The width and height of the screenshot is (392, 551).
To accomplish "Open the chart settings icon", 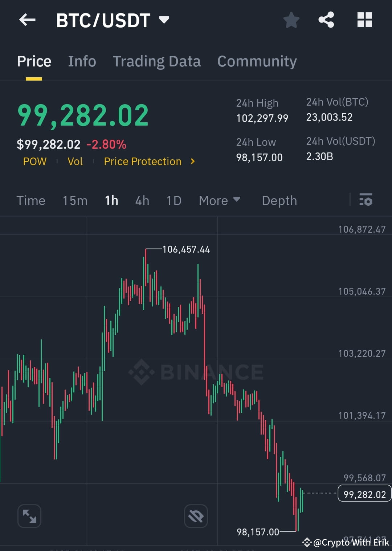I will (366, 200).
